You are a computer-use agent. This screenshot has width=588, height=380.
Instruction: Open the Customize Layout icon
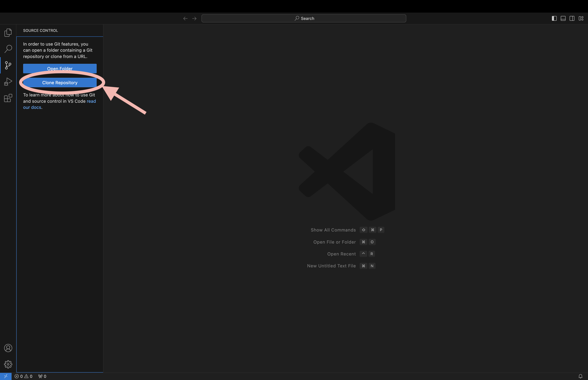[581, 19]
